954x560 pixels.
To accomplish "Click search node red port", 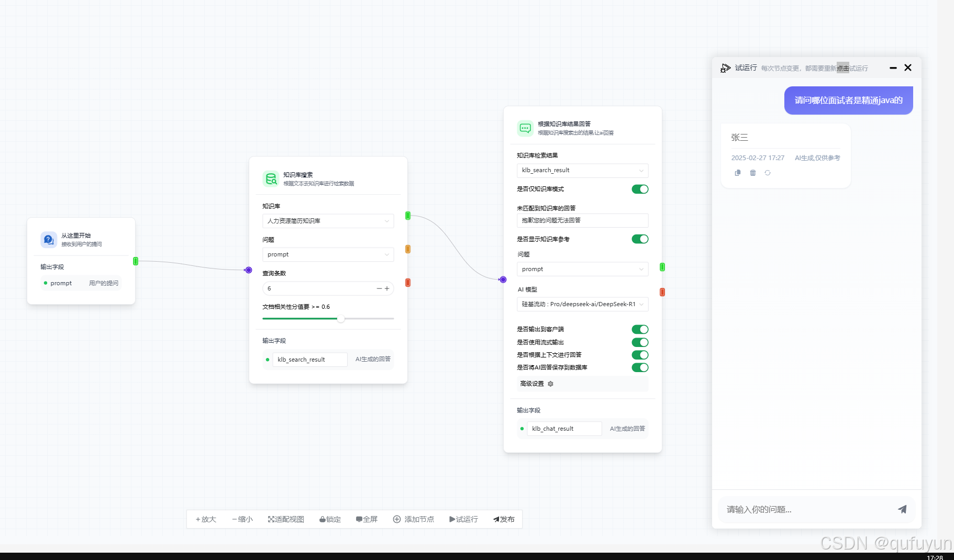I will pyautogui.click(x=408, y=283).
